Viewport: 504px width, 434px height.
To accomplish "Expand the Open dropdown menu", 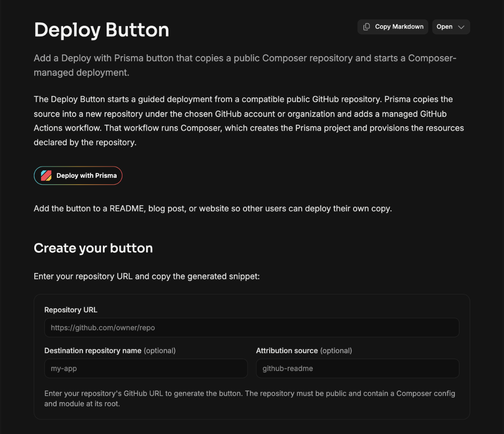I will coord(451,27).
